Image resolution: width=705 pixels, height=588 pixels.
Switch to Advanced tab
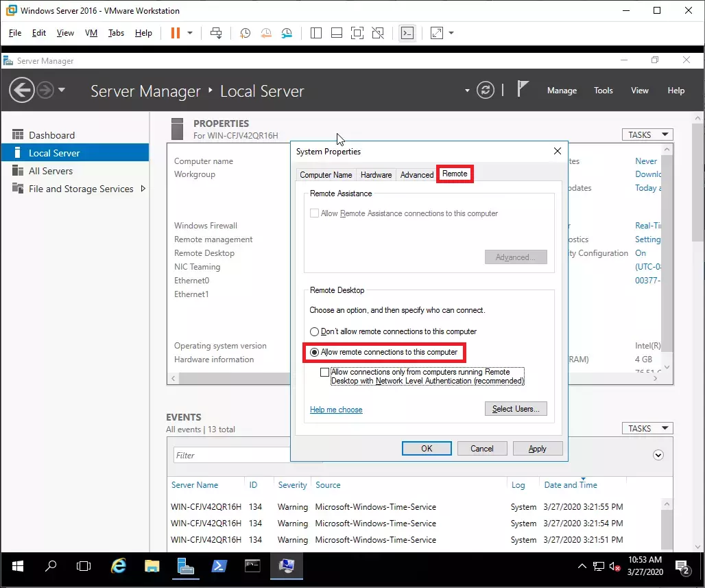point(417,174)
